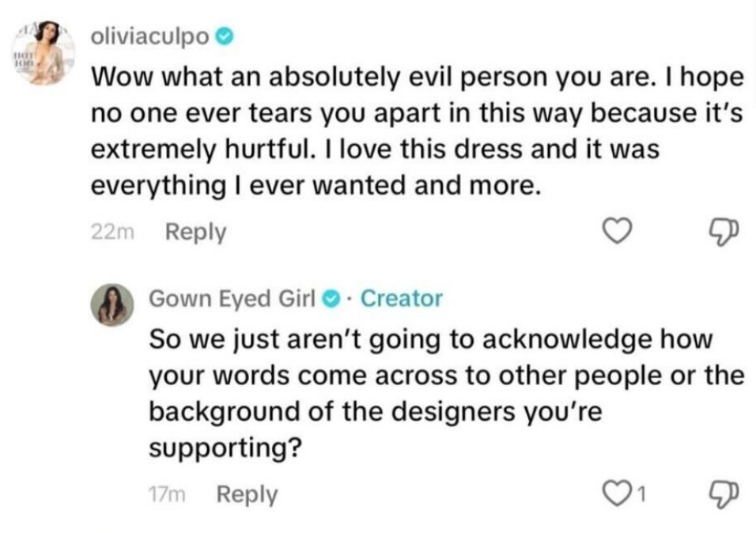Dislike Gown Eyed Girl's reply thumbs-down icon
Viewport: 756px width, 533px height.
tap(724, 494)
